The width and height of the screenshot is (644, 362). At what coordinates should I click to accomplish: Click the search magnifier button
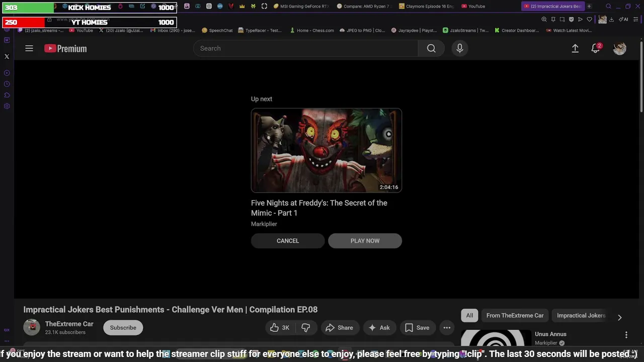(x=431, y=48)
